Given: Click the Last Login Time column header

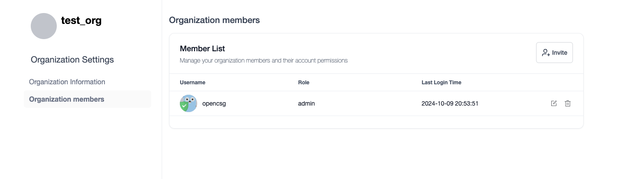Looking at the screenshot, I should coord(441,82).
